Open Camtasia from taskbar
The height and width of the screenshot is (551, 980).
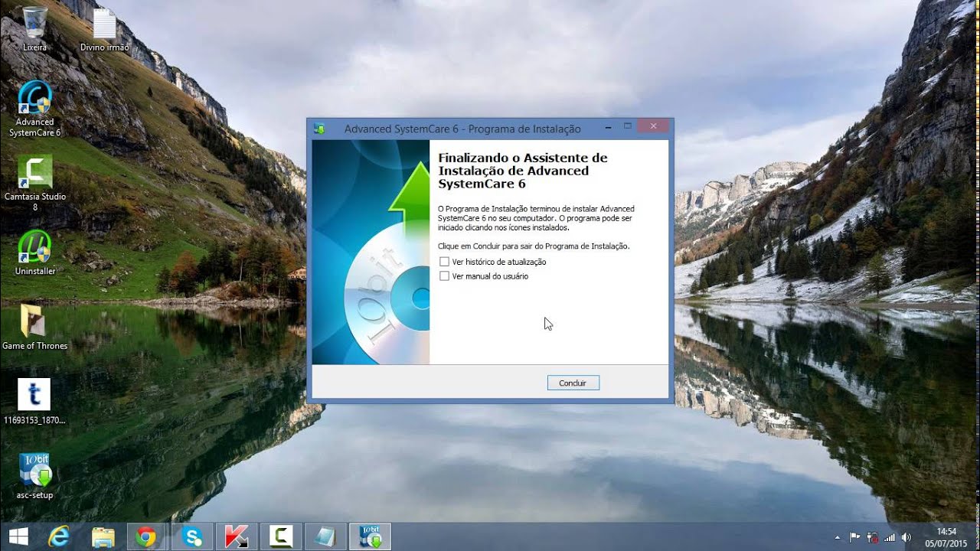[279, 536]
